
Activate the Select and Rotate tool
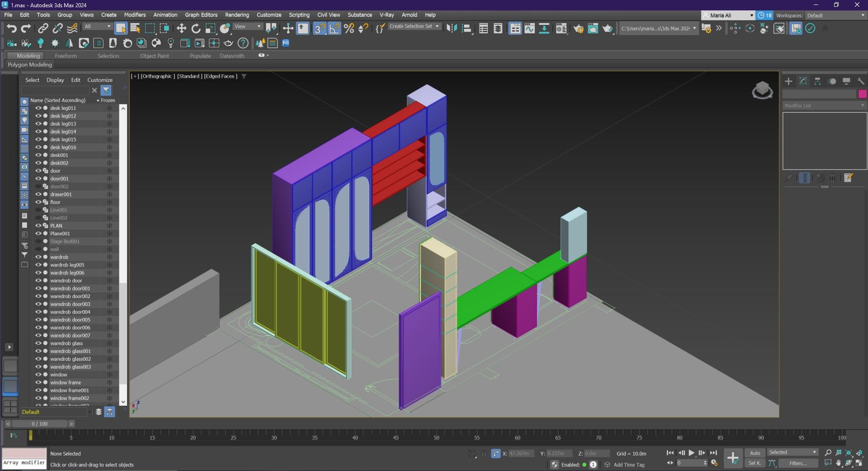click(x=196, y=29)
